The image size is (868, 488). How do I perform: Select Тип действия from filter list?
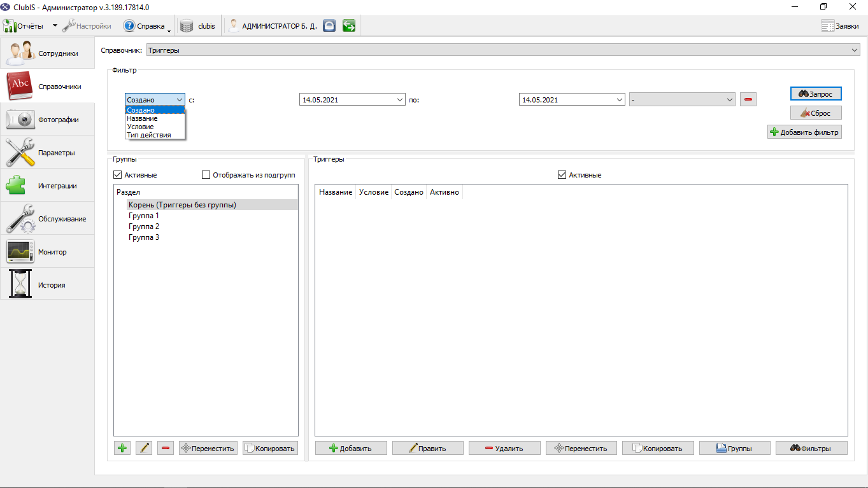click(149, 135)
